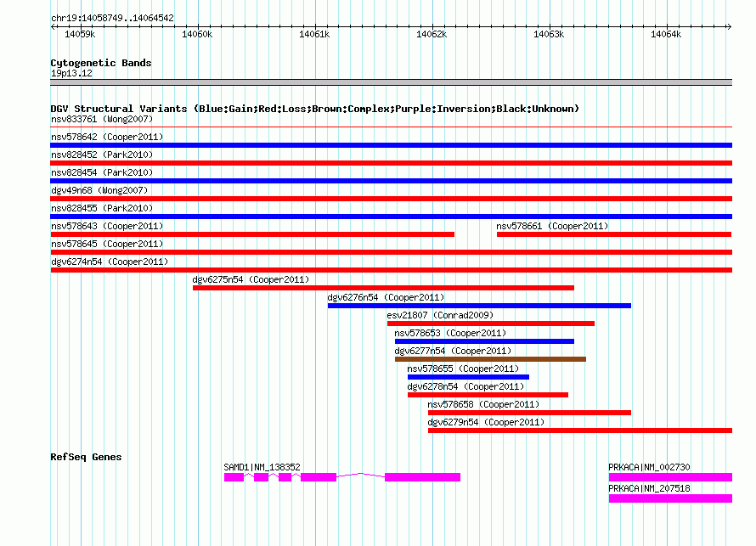The width and height of the screenshot is (756, 546).
Task: Click the Cytogenetic Bands track title
Action: [x=101, y=63]
